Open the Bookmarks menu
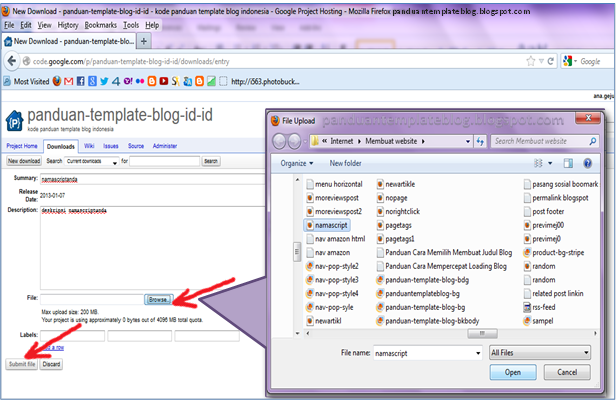This screenshot has width=616, height=401. coord(101,25)
